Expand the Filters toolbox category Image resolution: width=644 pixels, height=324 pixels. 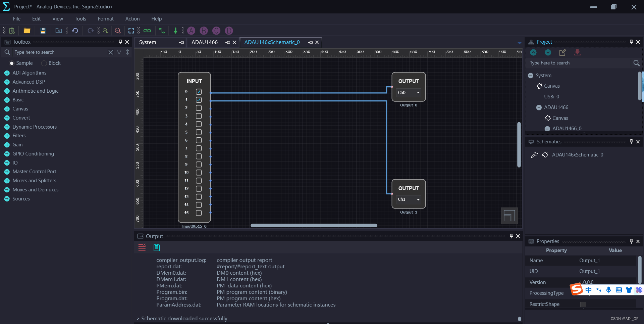(x=7, y=136)
